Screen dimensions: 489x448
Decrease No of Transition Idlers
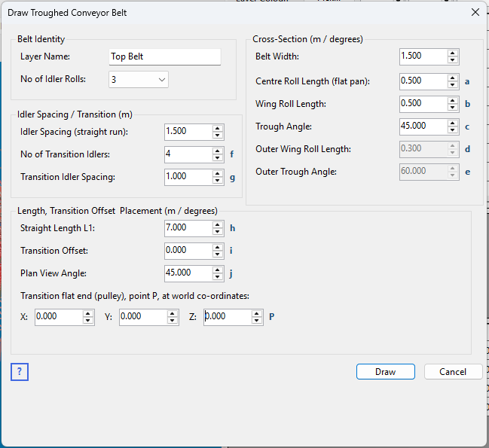pos(218,158)
